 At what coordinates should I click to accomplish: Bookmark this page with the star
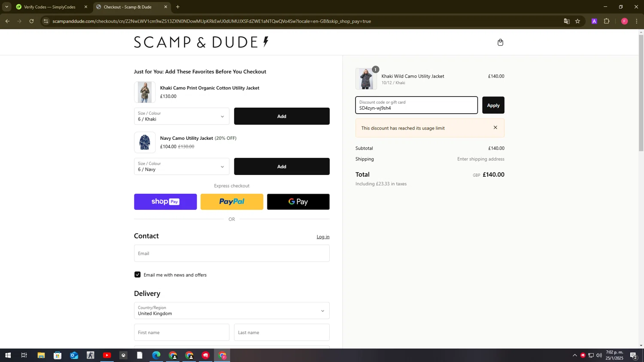pyautogui.click(x=577, y=21)
